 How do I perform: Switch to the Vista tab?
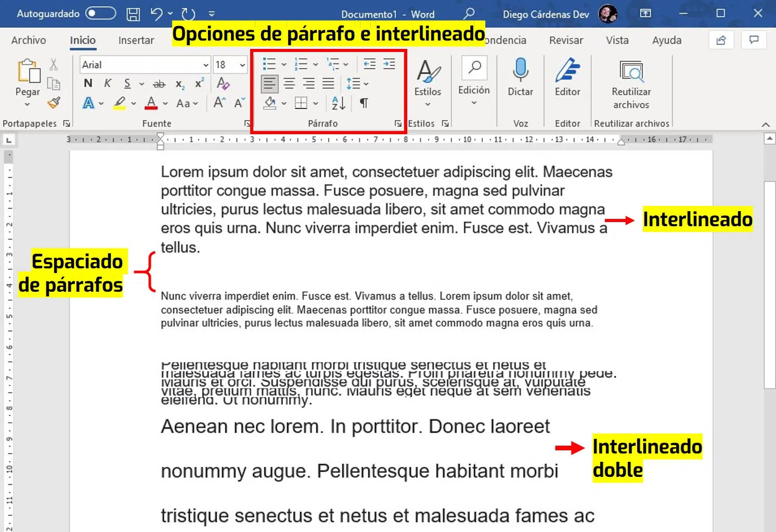(x=617, y=40)
